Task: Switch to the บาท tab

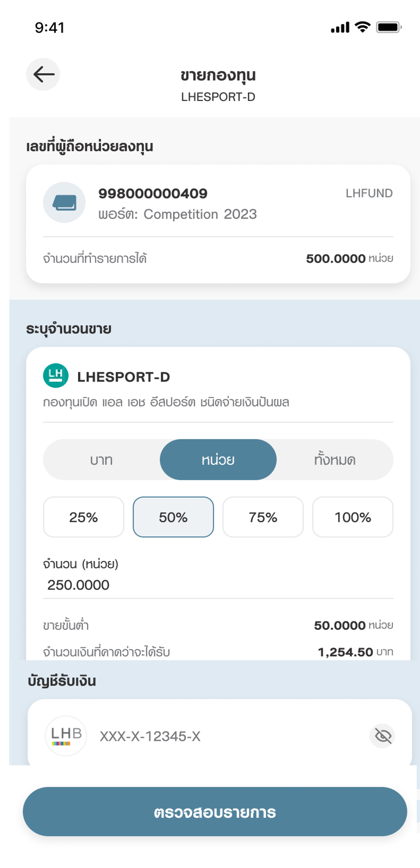Action: coord(102,460)
